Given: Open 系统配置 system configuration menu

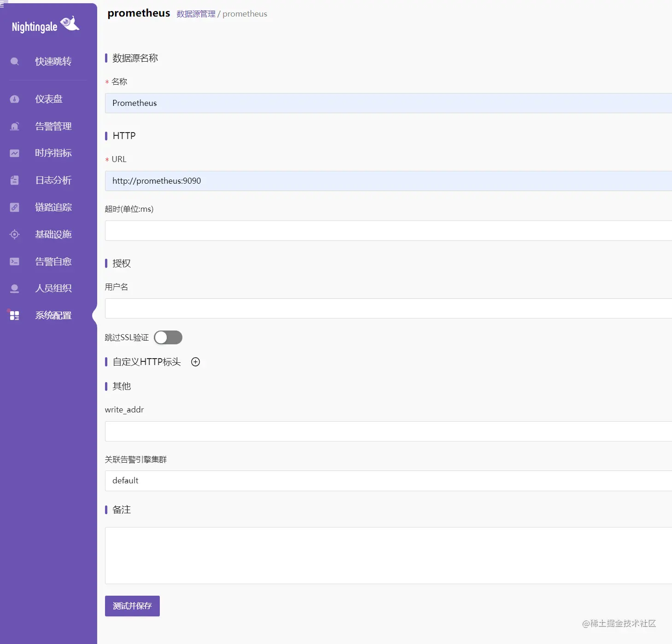Looking at the screenshot, I should 53,315.
